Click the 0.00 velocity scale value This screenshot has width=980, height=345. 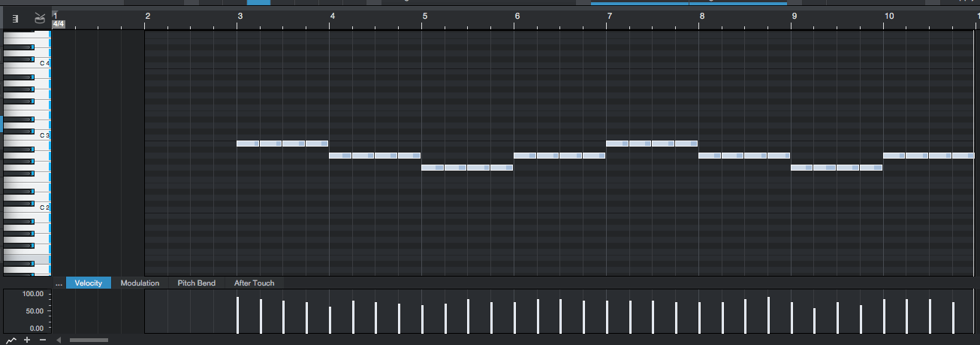37,328
